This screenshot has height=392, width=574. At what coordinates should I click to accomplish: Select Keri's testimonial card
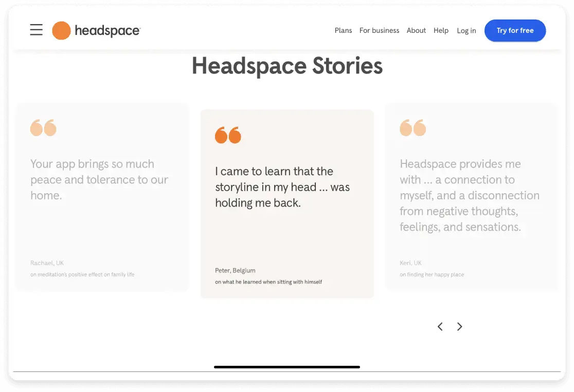[x=471, y=198]
